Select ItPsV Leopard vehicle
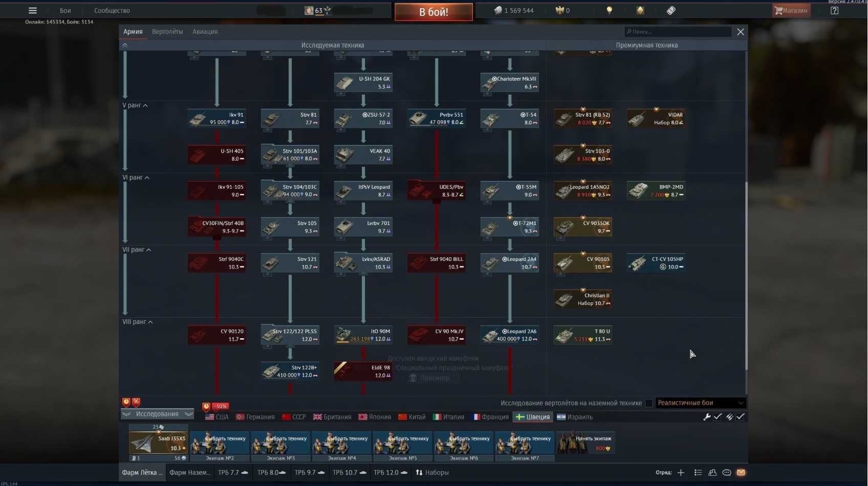Screen dimensions: 868x486 click(x=363, y=190)
